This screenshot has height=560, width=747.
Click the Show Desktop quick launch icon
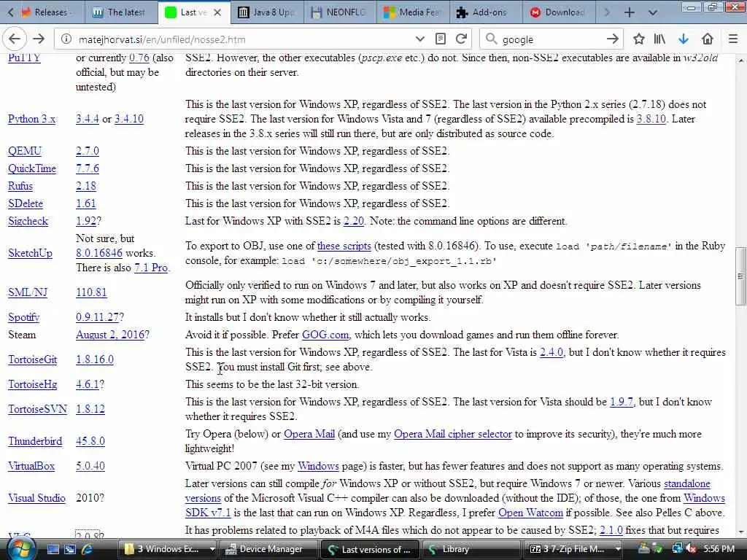point(53,549)
